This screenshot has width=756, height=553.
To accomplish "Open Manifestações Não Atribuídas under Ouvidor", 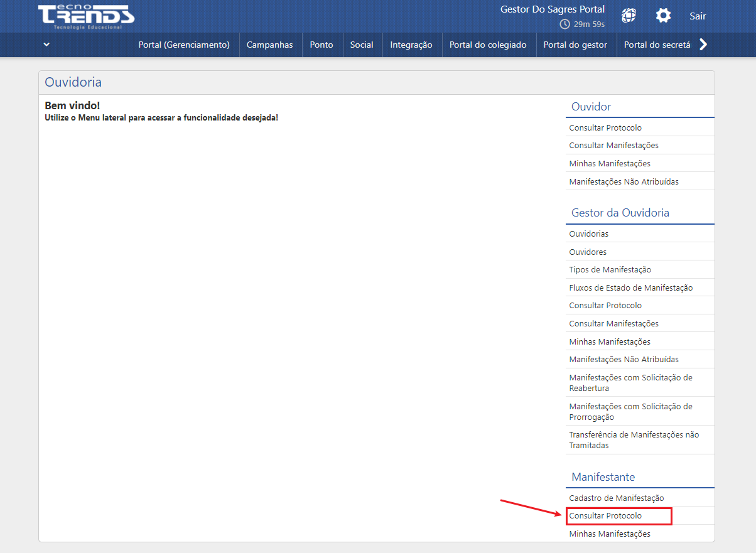I will 624,181.
